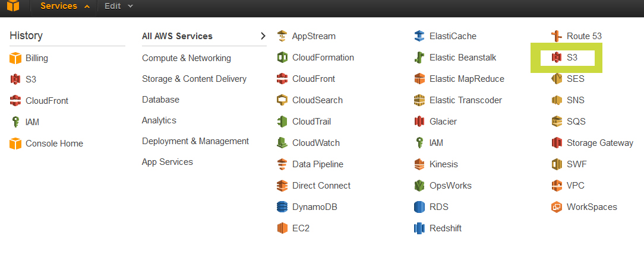The height and width of the screenshot is (258, 644).
Task: Open the CloudWatch service icon
Action: (282, 143)
